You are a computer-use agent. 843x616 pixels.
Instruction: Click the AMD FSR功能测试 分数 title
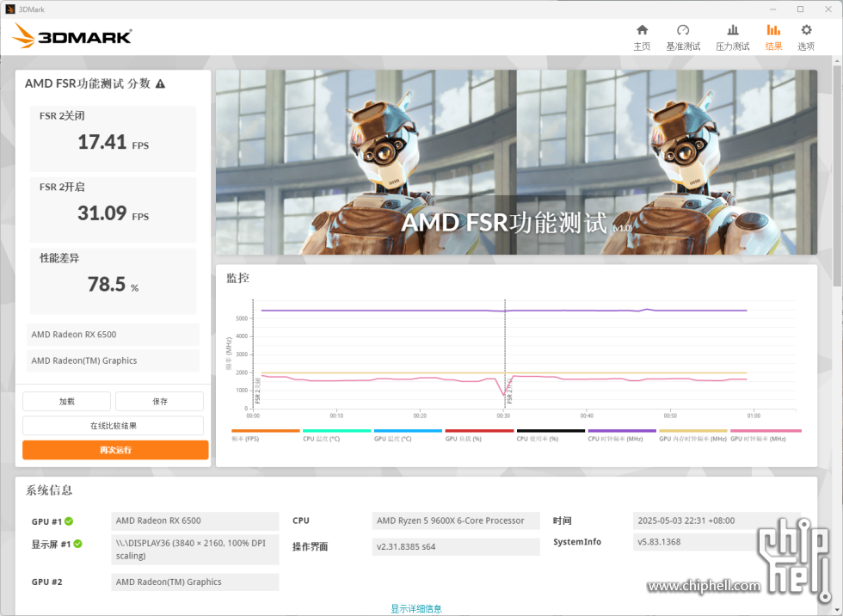pyautogui.click(x=88, y=83)
